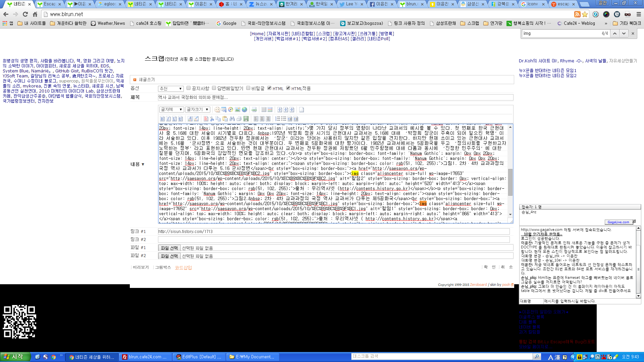Click the copy icon in editor toolbar

218,119
